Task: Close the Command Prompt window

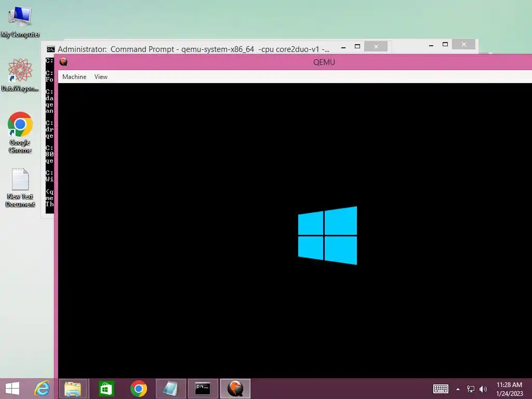Action: (376, 46)
